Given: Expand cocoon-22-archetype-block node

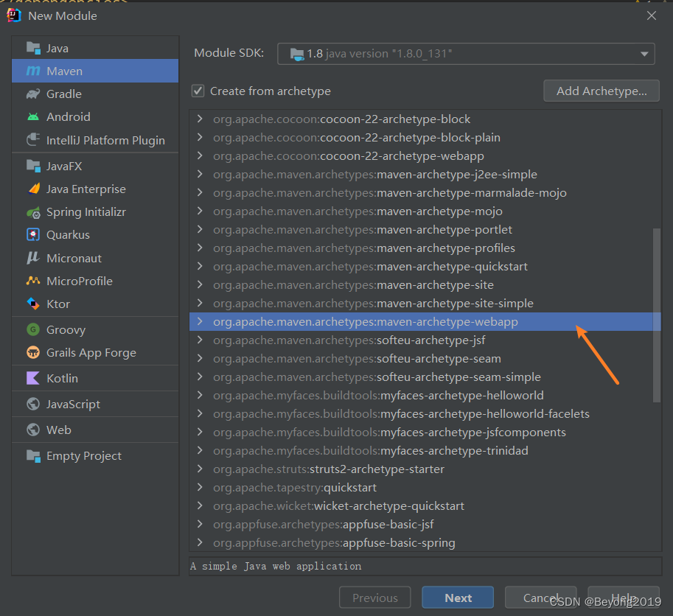Looking at the screenshot, I should click(x=200, y=119).
